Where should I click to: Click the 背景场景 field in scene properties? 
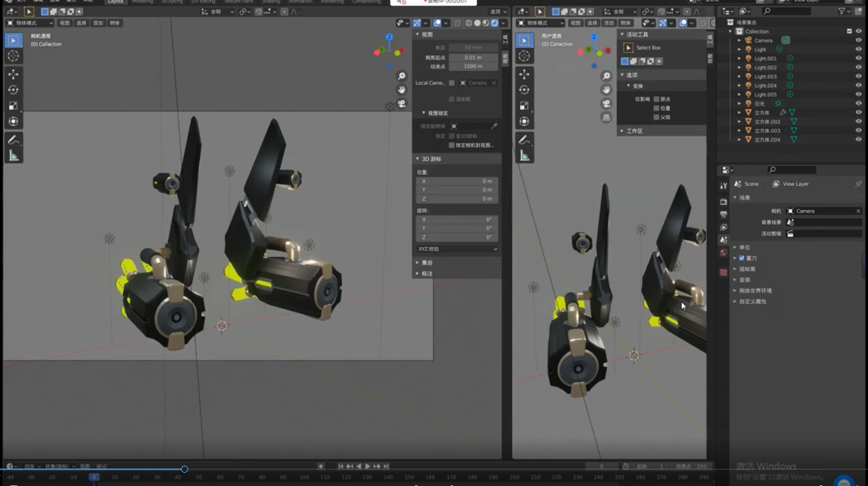click(x=823, y=222)
